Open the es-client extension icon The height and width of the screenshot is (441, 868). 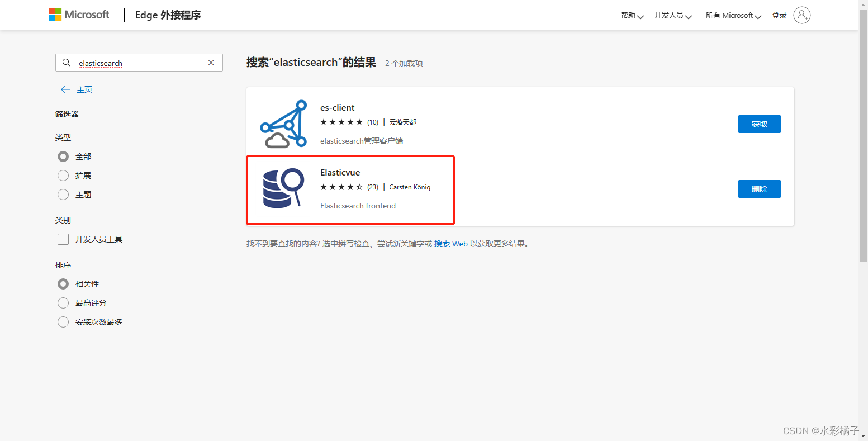[x=283, y=124]
